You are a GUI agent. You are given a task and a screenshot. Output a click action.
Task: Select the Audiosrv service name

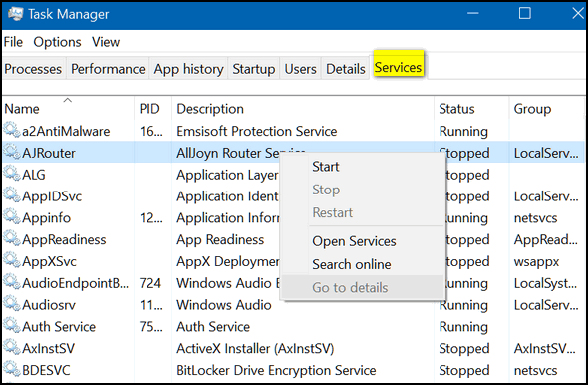point(49,305)
